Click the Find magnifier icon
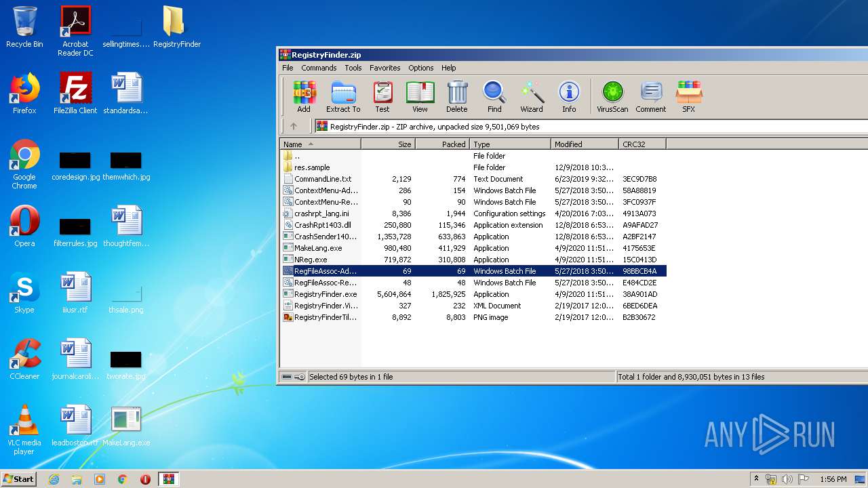868x488 pixels. click(x=494, y=97)
